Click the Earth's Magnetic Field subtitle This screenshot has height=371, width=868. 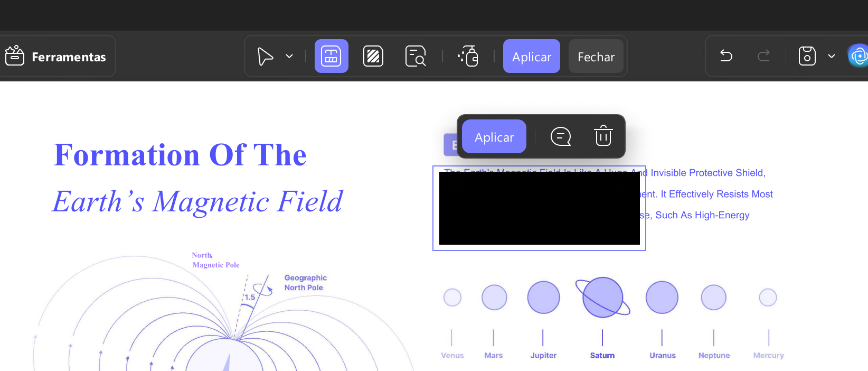coord(198,201)
